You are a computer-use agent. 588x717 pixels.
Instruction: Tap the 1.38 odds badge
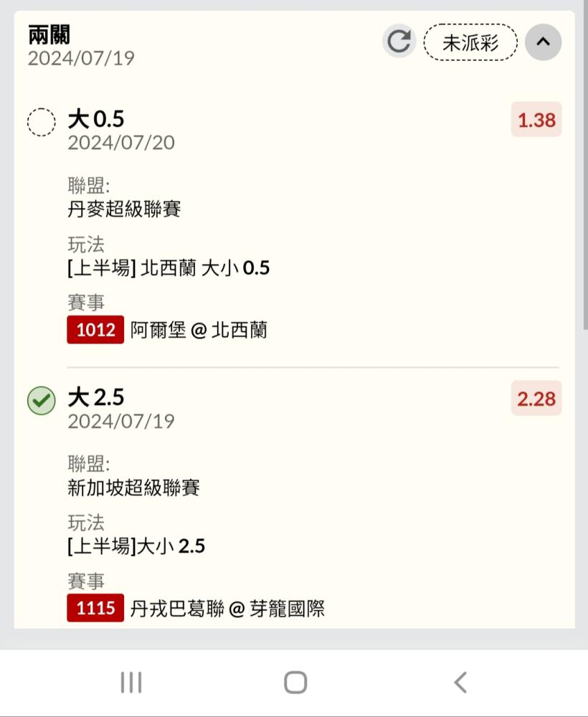tap(536, 120)
